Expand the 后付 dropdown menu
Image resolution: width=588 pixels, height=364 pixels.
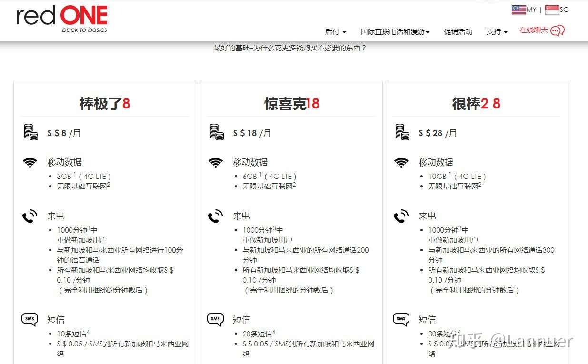coord(335,31)
